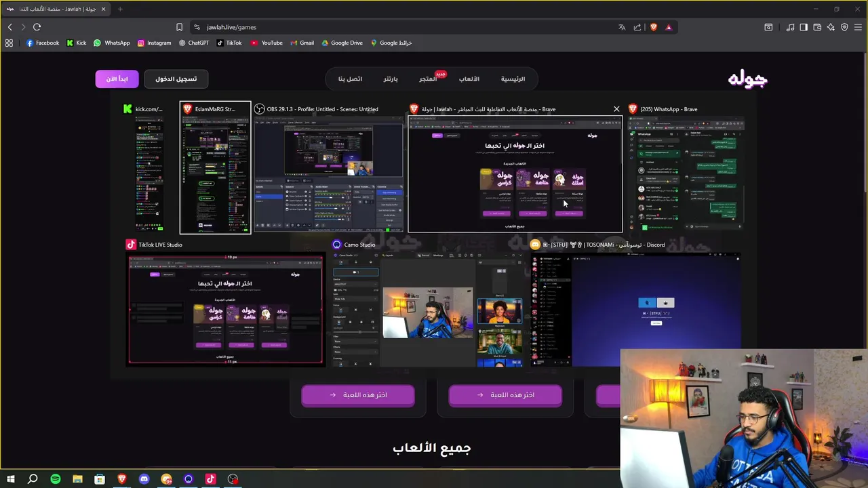Reload the jawlah.live page
868x488 pixels.
pyautogui.click(x=37, y=27)
